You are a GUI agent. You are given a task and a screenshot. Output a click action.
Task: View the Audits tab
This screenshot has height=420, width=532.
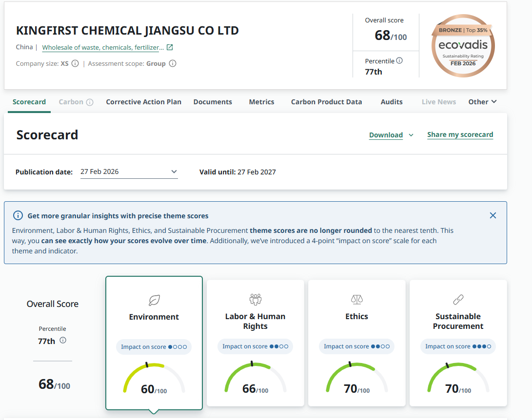(392, 102)
